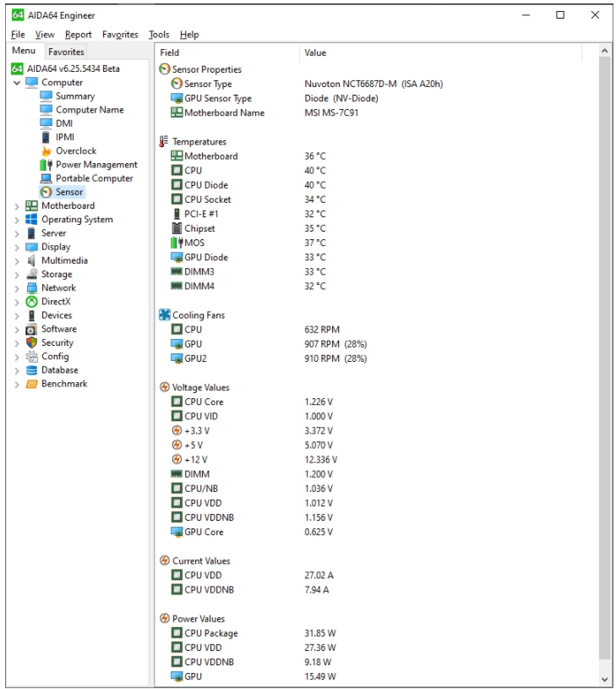Screen dimensions: 616x689
Task: Click the Voltage Values lightning icon
Action: (165, 387)
